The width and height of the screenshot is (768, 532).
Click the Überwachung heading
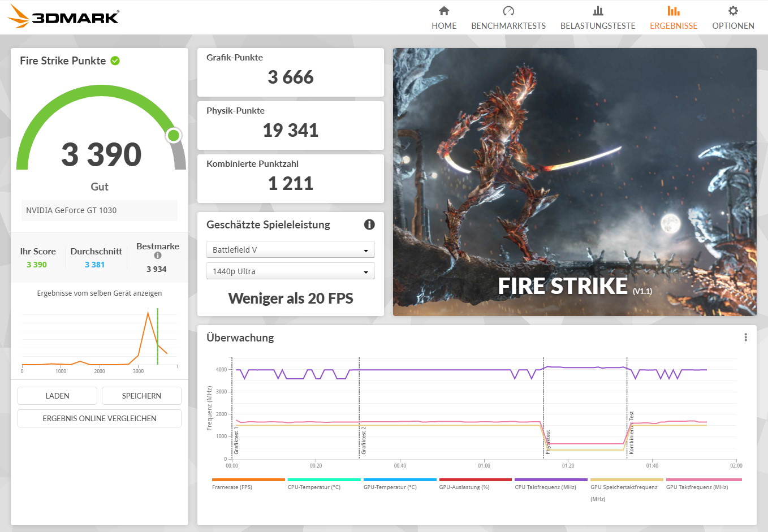(240, 338)
